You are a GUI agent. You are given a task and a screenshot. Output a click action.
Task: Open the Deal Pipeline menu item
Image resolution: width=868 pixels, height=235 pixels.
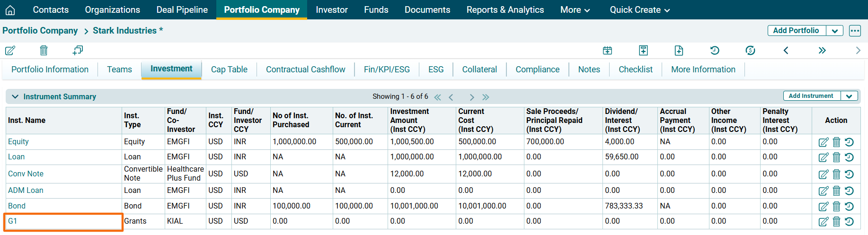pos(182,10)
